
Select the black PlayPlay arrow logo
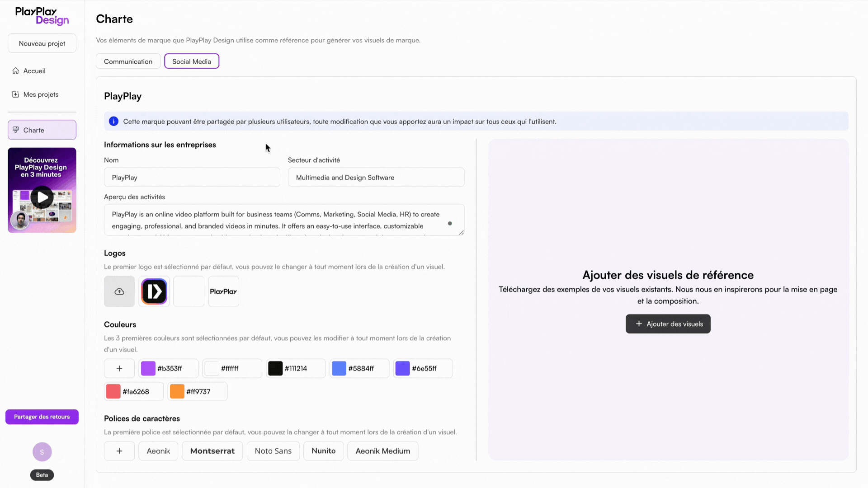click(154, 291)
